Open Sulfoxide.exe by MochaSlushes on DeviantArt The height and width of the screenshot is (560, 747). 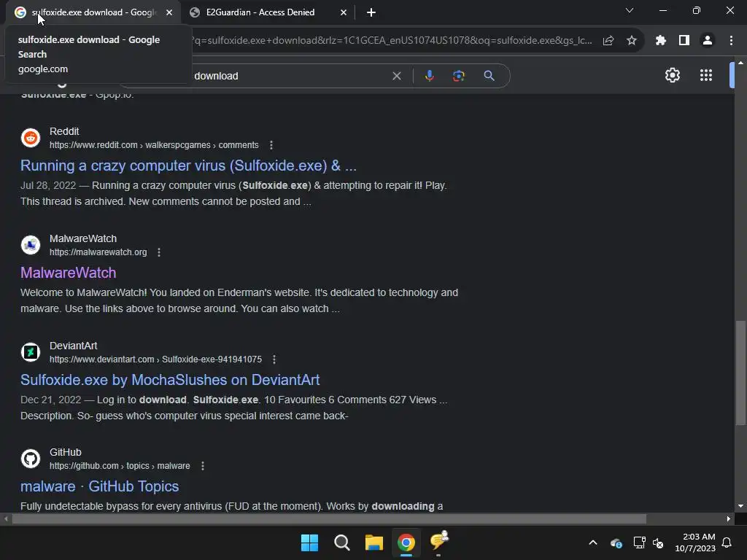[170, 380]
